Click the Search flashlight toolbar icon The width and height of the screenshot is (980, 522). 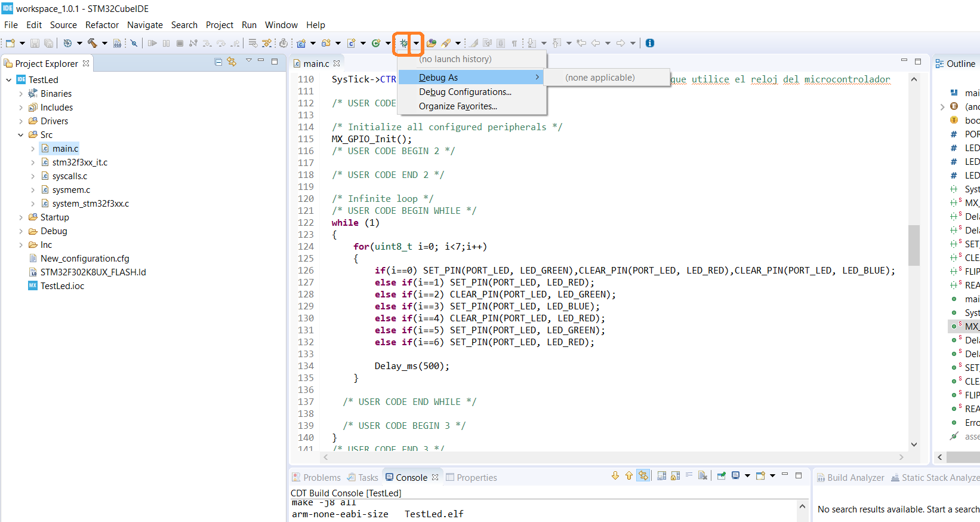(x=446, y=43)
